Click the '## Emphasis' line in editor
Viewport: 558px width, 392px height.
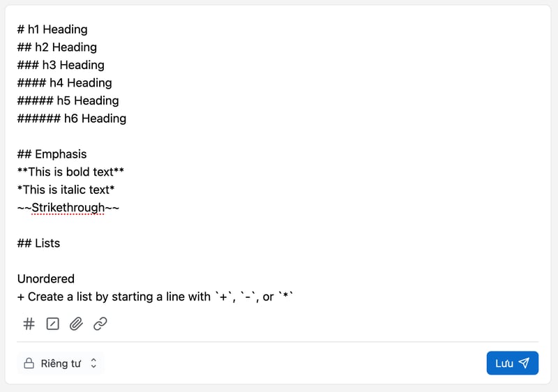[52, 154]
